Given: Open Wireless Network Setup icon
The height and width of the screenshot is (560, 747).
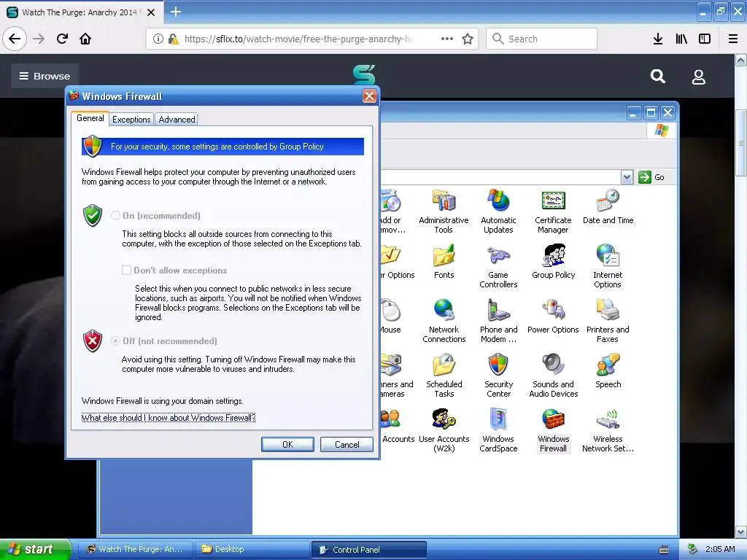Looking at the screenshot, I should pyautogui.click(x=608, y=430).
